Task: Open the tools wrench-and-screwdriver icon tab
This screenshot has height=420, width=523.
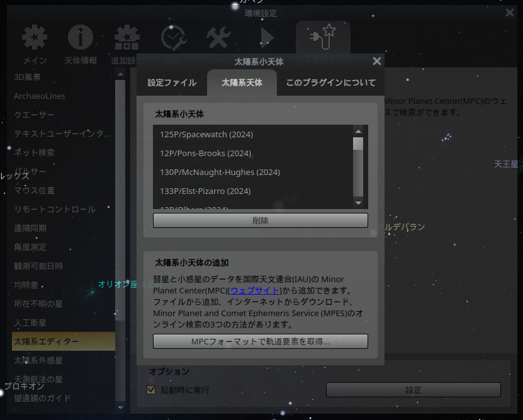Action: tap(218, 38)
